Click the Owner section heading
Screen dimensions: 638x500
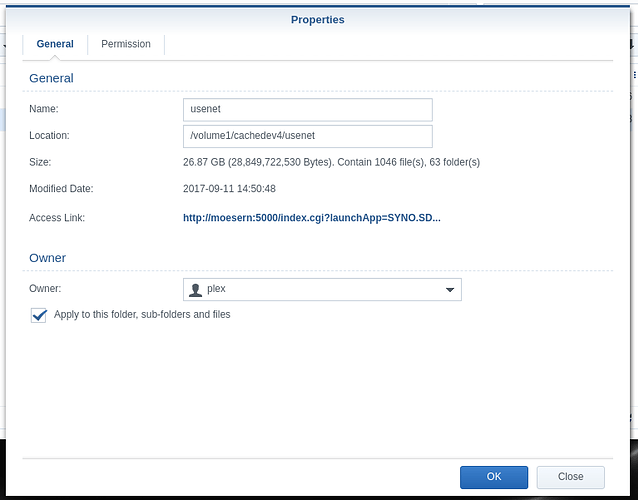(x=48, y=258)
